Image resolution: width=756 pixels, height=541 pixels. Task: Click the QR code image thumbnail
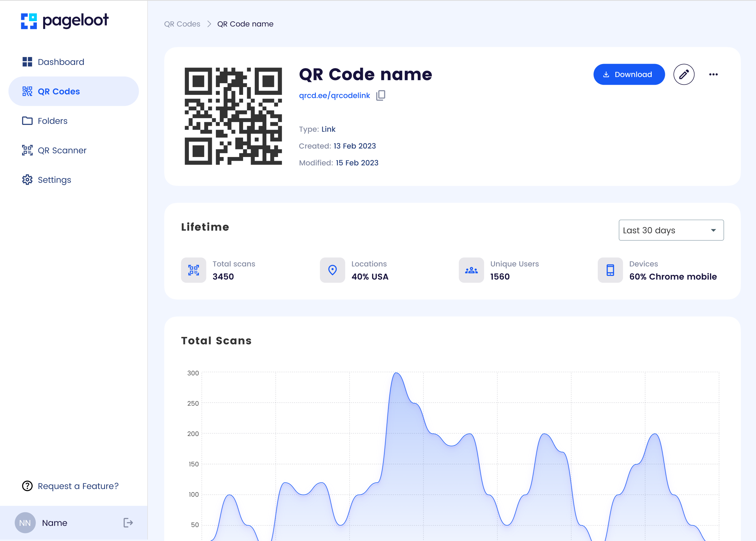click(x=233, y=116)
